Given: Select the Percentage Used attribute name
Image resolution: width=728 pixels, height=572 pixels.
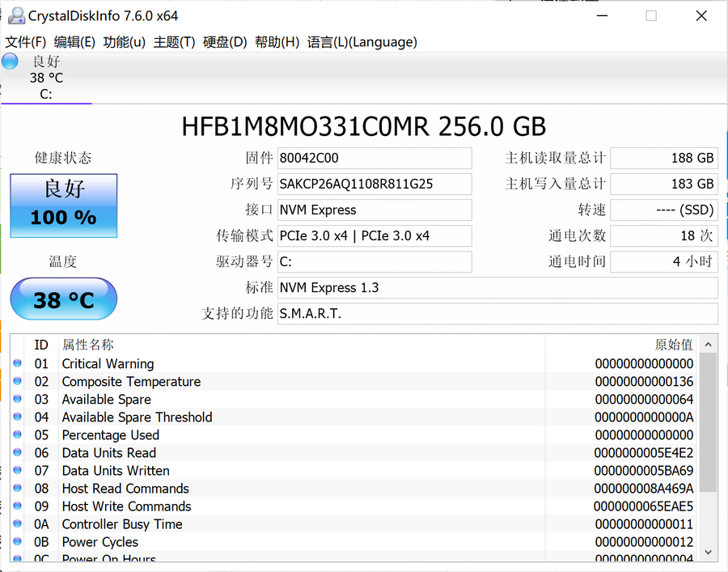Looking at the screenshot, I should point(111,435).
